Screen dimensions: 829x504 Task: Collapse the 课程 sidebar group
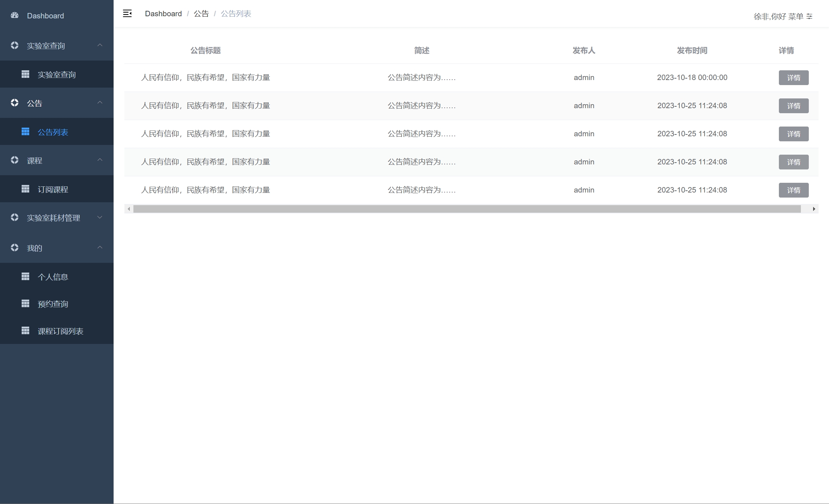click(x=100, y=160)
